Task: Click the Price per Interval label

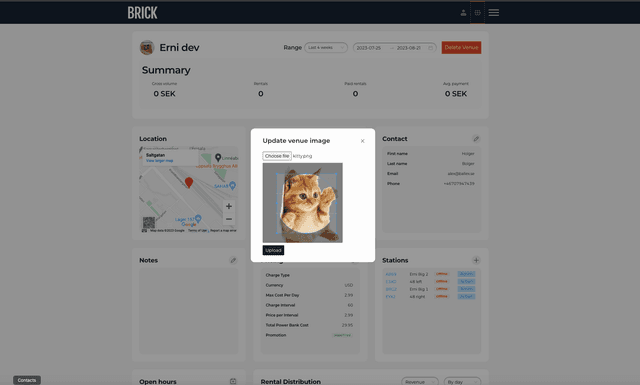Action: point(282,315)
